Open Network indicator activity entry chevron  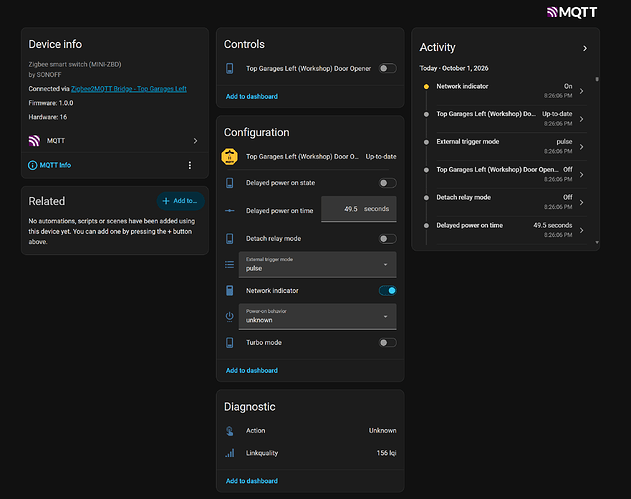coord(582,91)
